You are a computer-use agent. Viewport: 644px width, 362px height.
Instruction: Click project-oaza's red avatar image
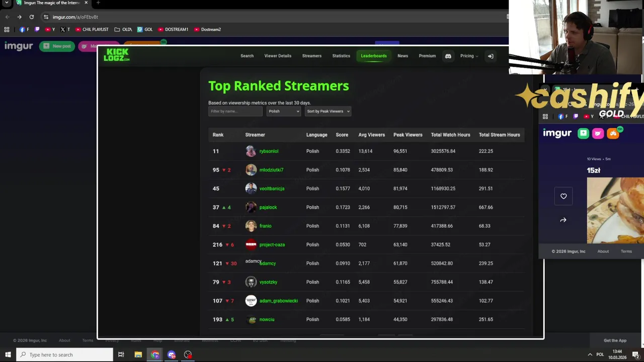tap(251, 244)
